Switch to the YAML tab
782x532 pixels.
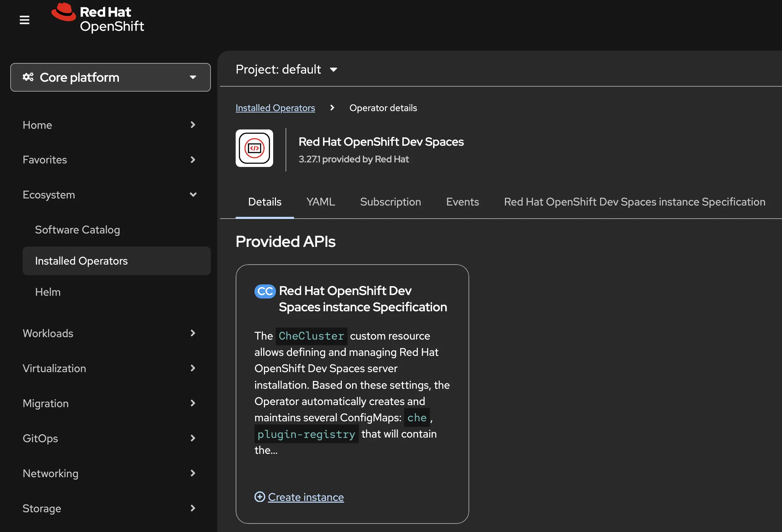pyautogui.click(x=321, y=202)
